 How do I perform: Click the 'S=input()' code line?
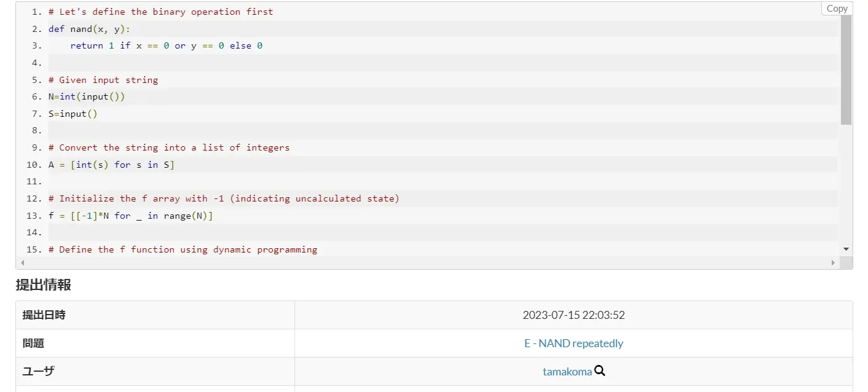point(73,114)
